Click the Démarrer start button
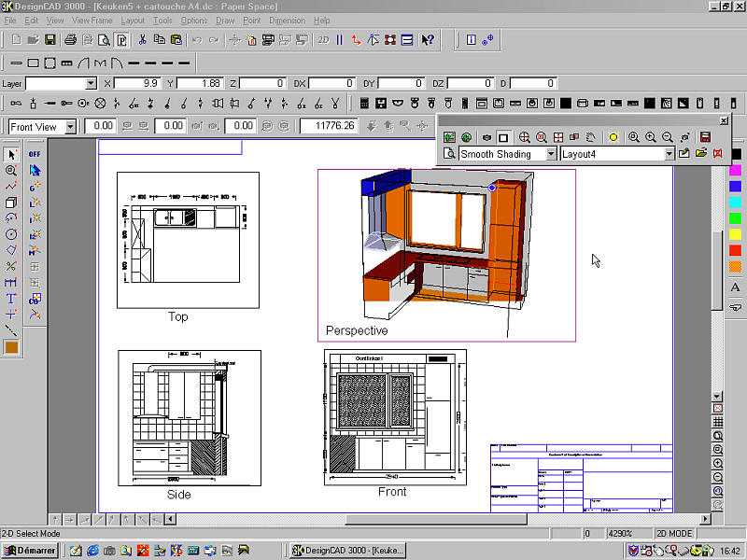The width and height of the screenshot is (747, 560). point(30,551)
